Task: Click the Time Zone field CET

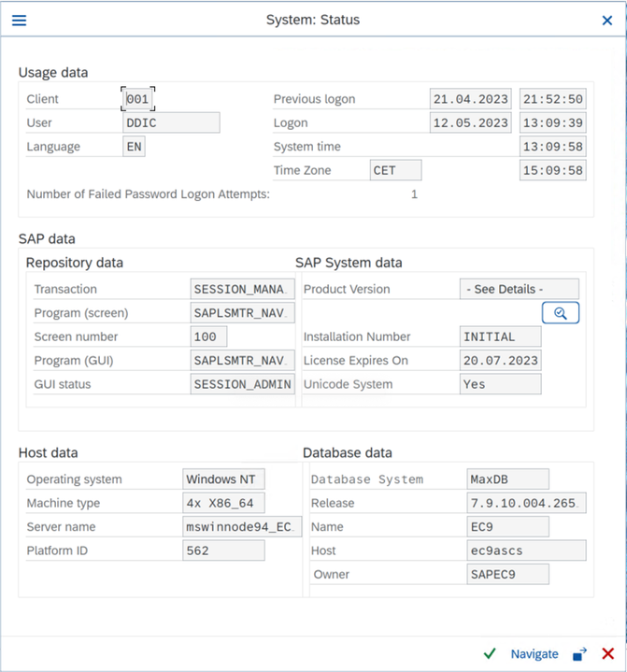Action: click(x=395, y=171)
